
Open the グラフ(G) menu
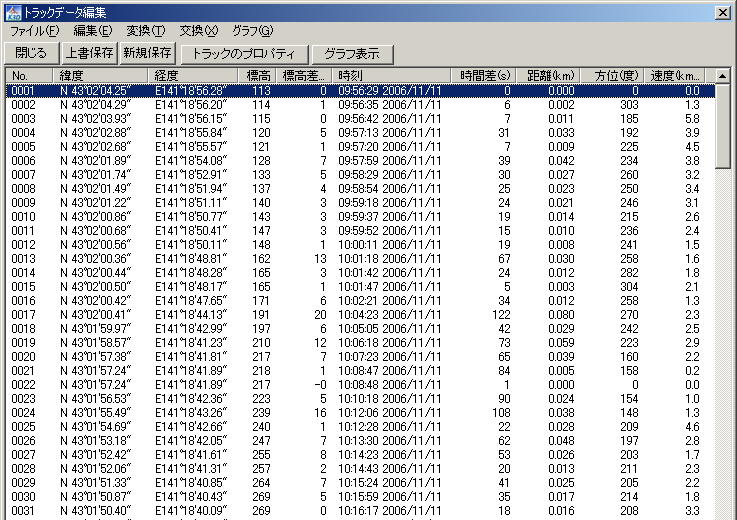tap(251, 31)
